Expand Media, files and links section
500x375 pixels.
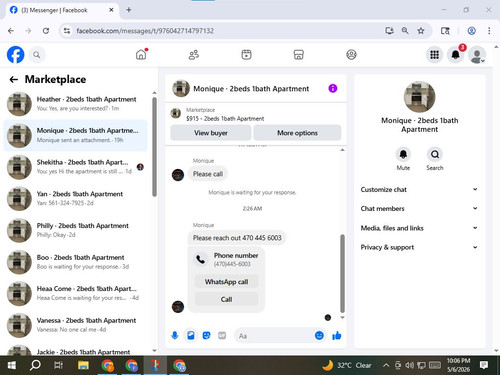point(419,228)
